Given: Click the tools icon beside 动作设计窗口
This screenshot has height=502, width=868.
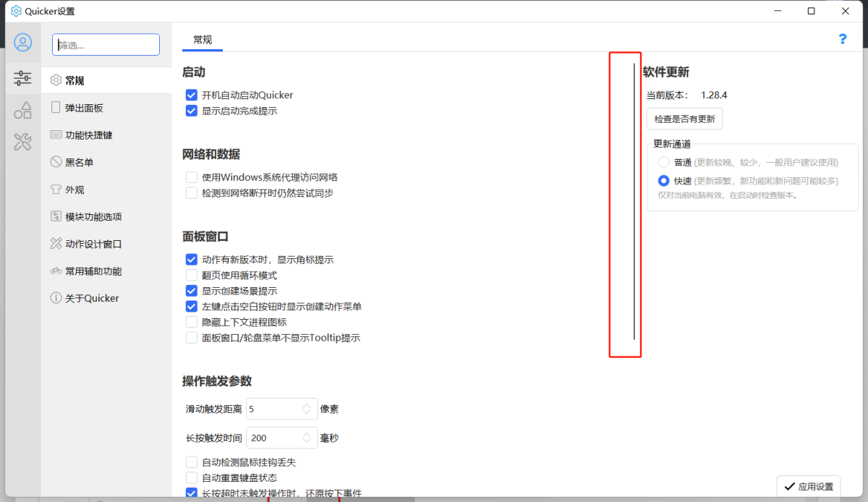Looking at the screenshot, I should 56,244.
